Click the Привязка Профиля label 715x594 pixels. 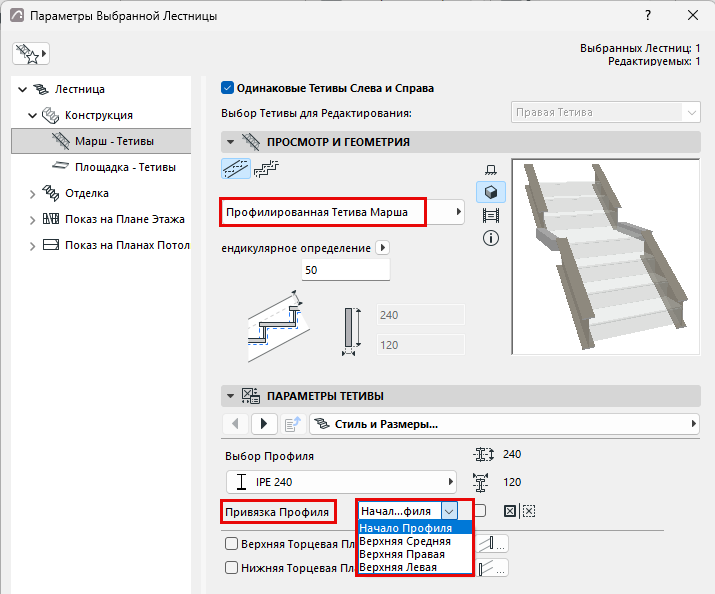point(277,512)
